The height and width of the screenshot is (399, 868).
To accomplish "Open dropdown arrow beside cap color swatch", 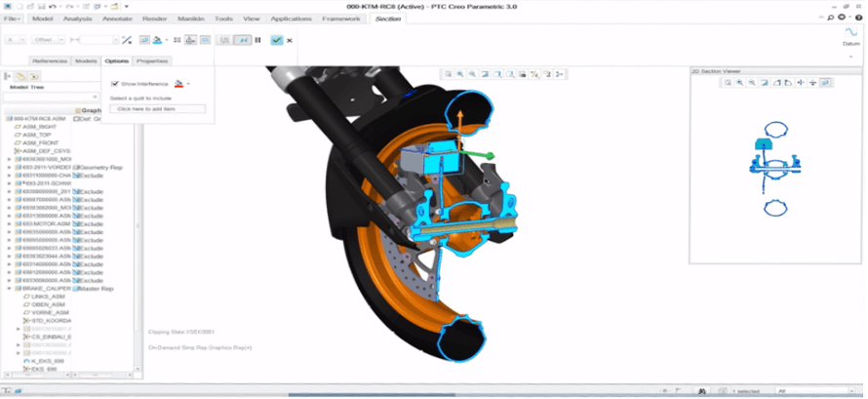I will (x=167, y=40).
